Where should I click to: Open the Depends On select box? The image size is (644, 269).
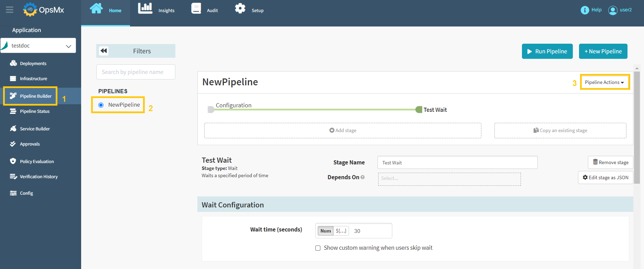pyautogui.click(x=449, y=179)
